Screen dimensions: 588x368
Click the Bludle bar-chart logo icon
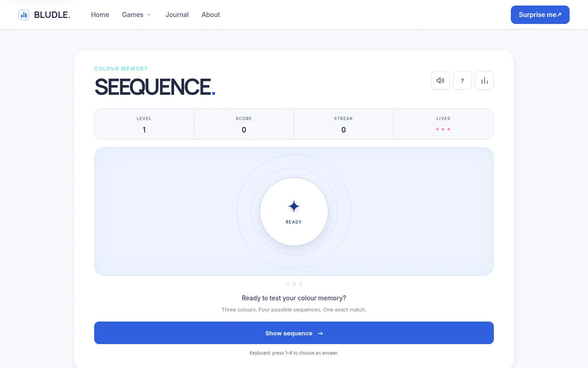tap(24, 15)
